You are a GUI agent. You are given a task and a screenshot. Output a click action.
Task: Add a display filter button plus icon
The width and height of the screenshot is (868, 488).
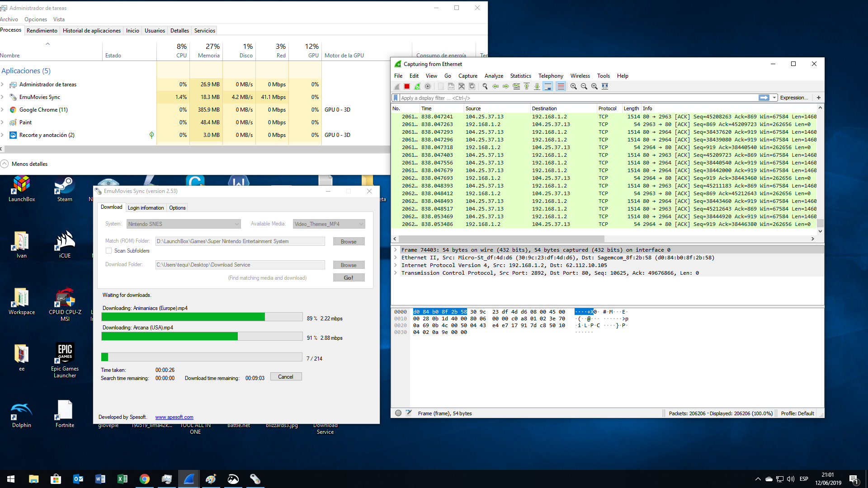(819, 98)
